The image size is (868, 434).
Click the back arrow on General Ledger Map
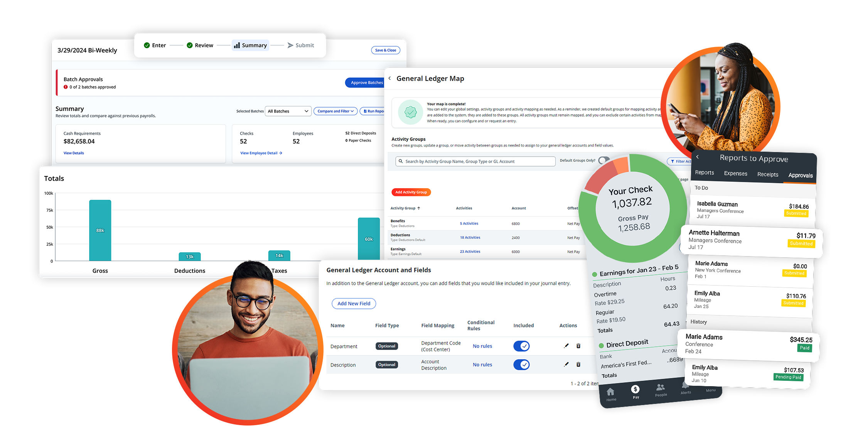tap(390, 78)
